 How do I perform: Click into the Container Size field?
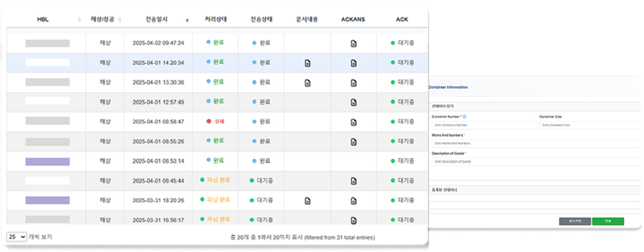(589, 125)
